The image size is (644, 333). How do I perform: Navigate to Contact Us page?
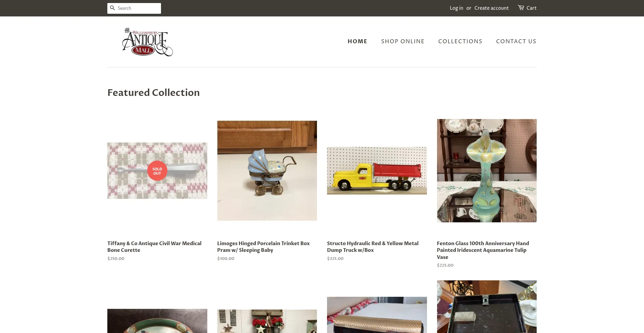coord(516,41)
